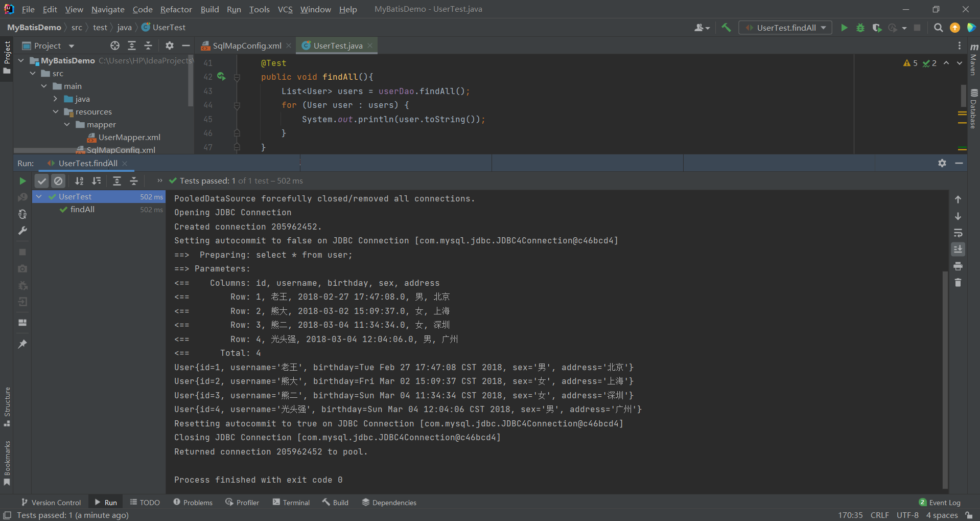
Task: Select findAll test result row
Action: [99, 210]
